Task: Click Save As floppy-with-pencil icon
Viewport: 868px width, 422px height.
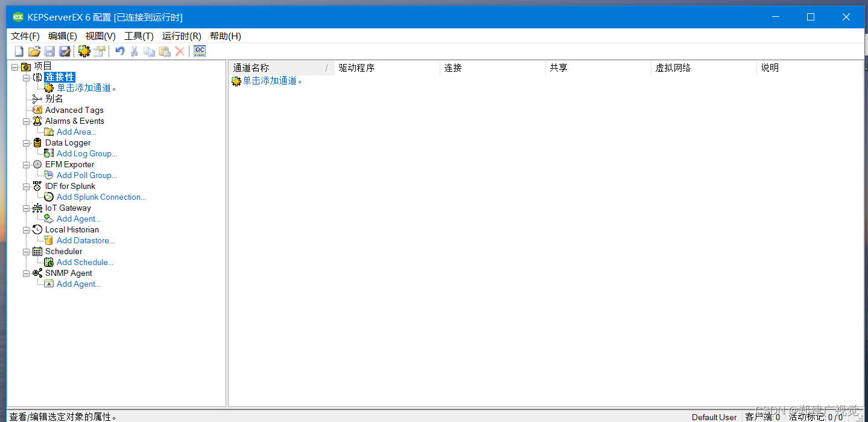Action: point(65,51)
